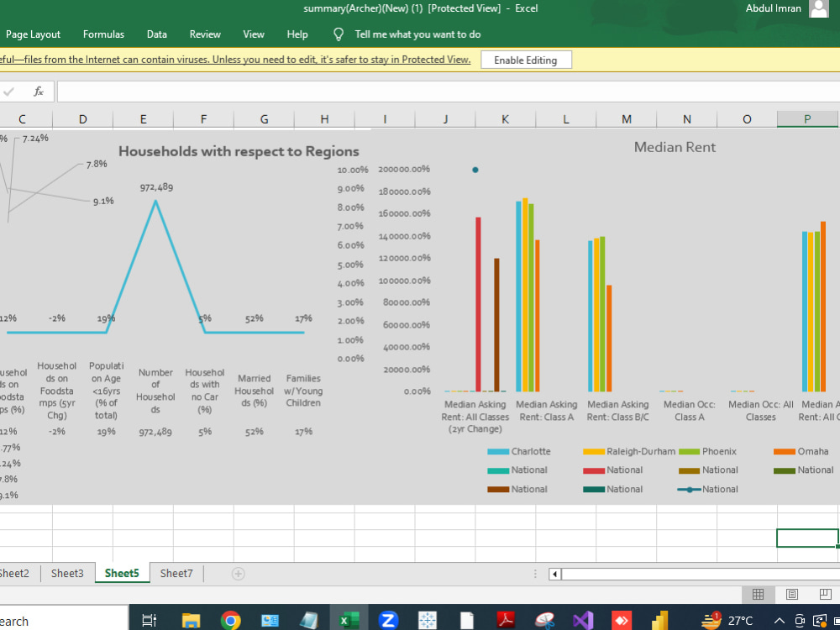Launch Visual Studio Code from the taskbar
The height and width of the screenshot is (630, 840).
(583, 619)
